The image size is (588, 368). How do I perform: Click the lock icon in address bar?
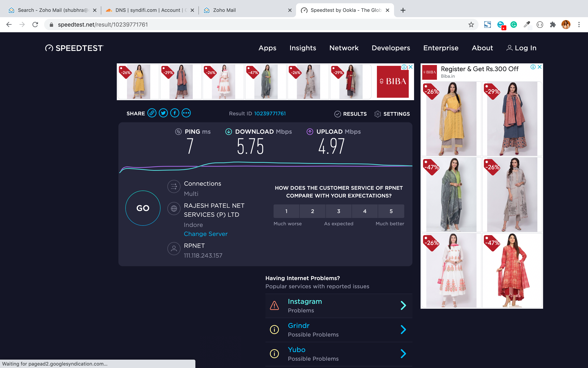pyautogui.click(x=51, y=25)
